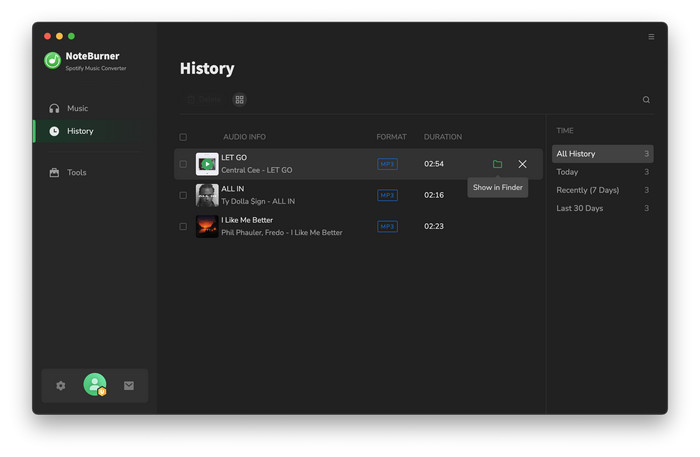
Task: Toggle the select-all checkbox in header
Action: coord(183,137)
